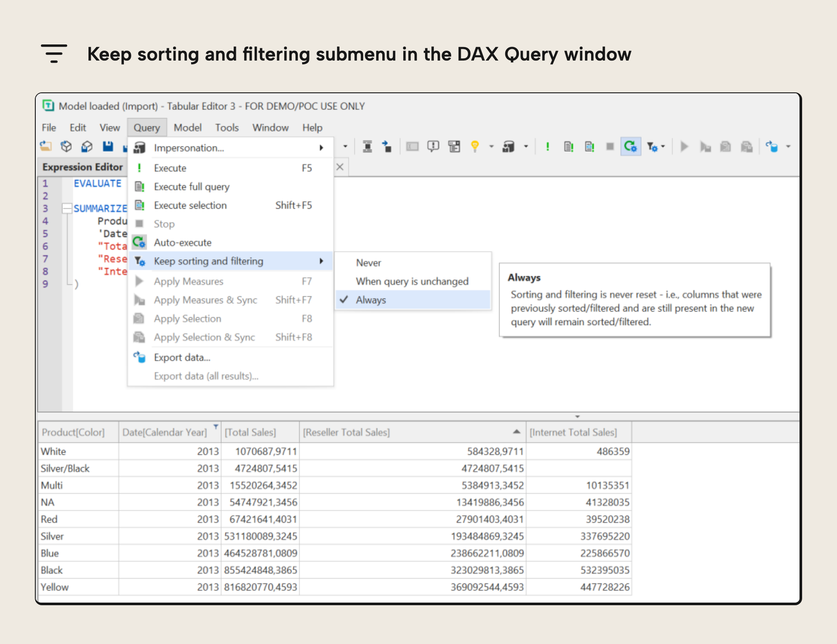
Task: Click the light bulb icon in toolbar
Action: [x=475, y=147]
